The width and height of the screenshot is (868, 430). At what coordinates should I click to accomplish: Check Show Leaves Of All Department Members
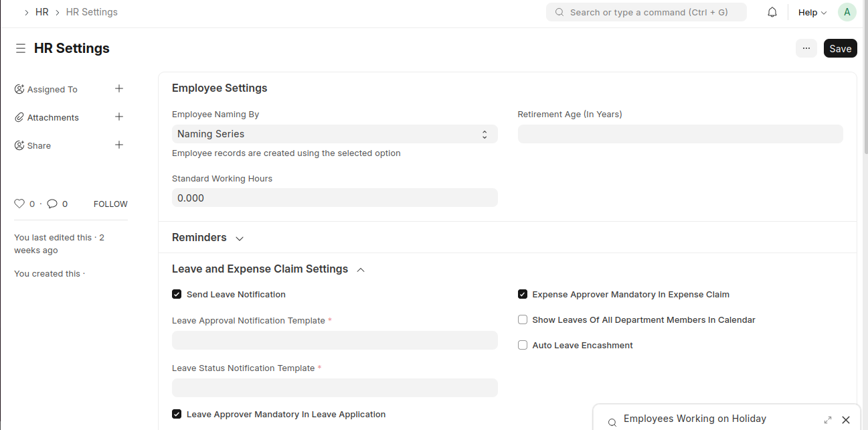pos(523,319)
